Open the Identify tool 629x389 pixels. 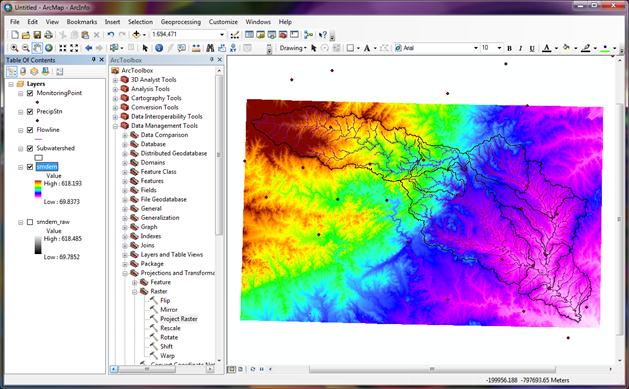[159, 48]
